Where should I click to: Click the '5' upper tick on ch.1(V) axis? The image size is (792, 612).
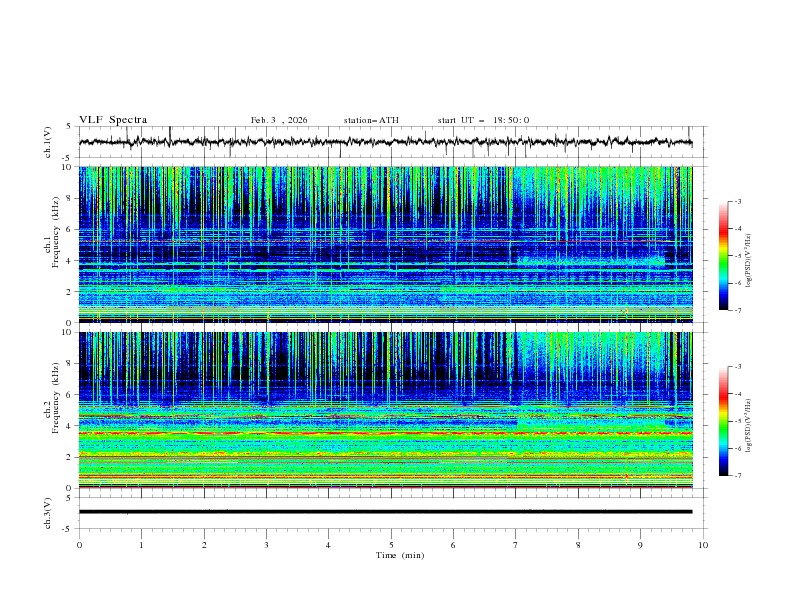(x=68, y=126)
